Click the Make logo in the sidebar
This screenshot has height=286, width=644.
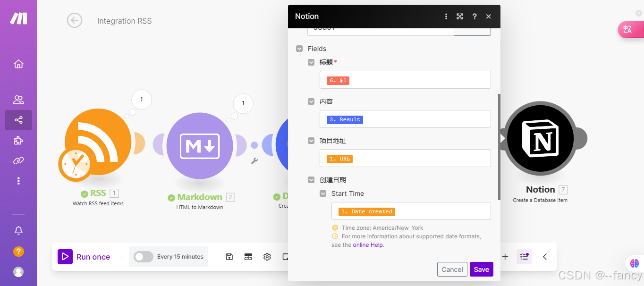18,18
